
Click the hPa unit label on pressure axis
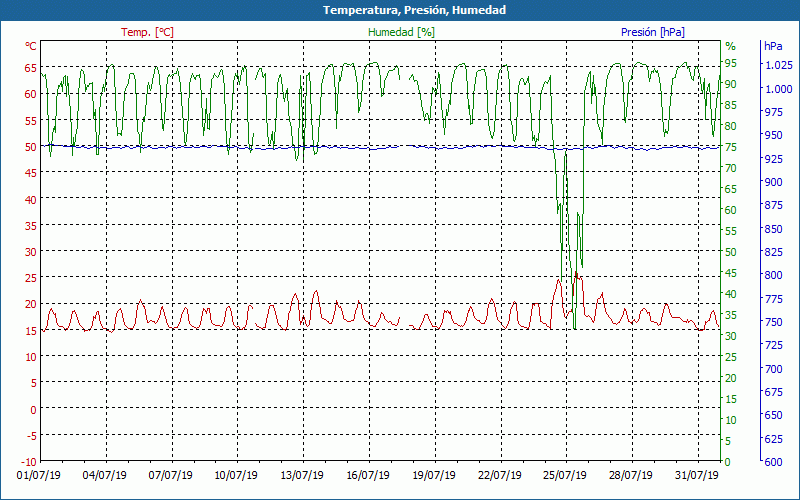coord(773,46)
